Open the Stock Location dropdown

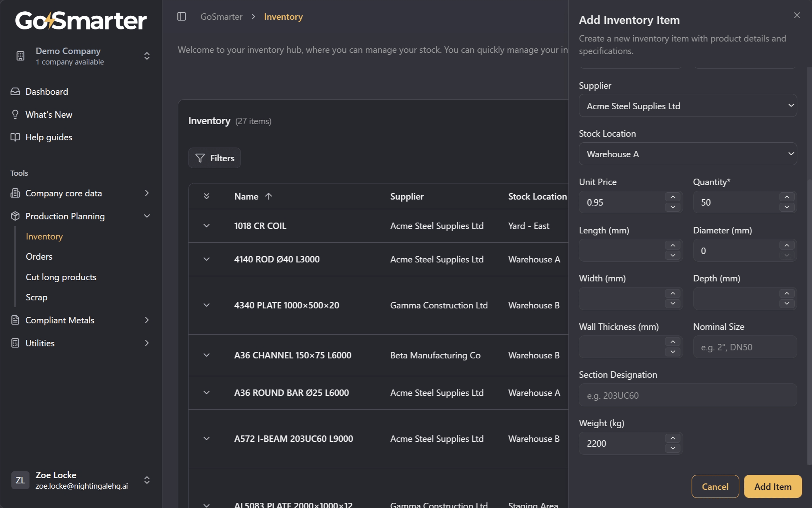pyautogui.click(x=688, y=154)
